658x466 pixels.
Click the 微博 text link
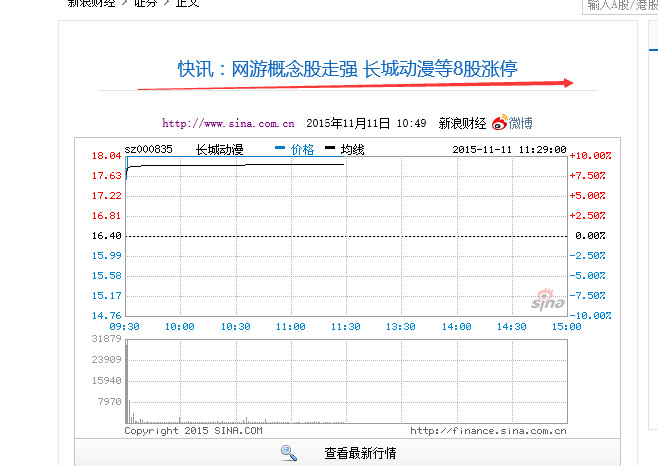(520, 123)
